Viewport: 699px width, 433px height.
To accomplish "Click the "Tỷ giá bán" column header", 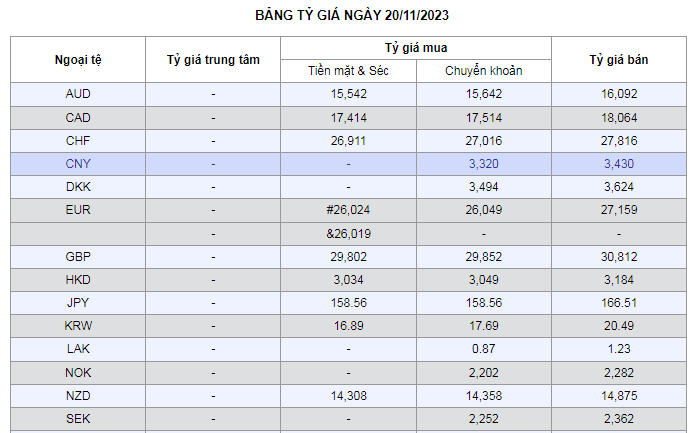I will (x=618, y=60).
